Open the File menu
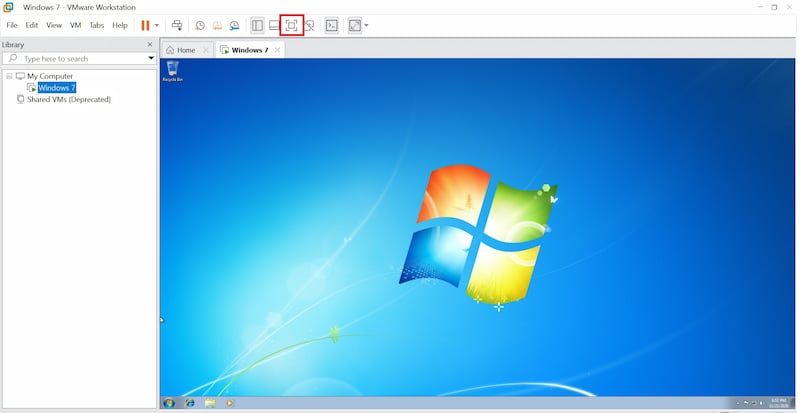The image size is (800, 413). click(12, 25)
